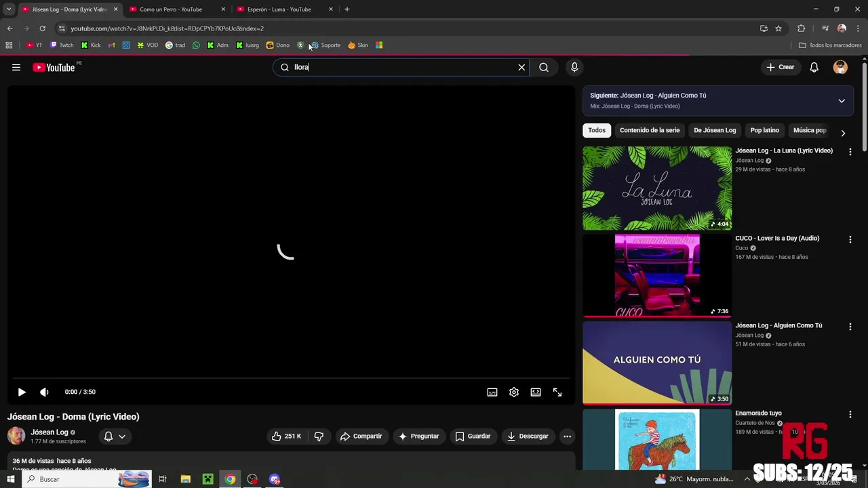Open the Windows Start button
Viewport: 868px width, 488px height.
pos(10,479)
